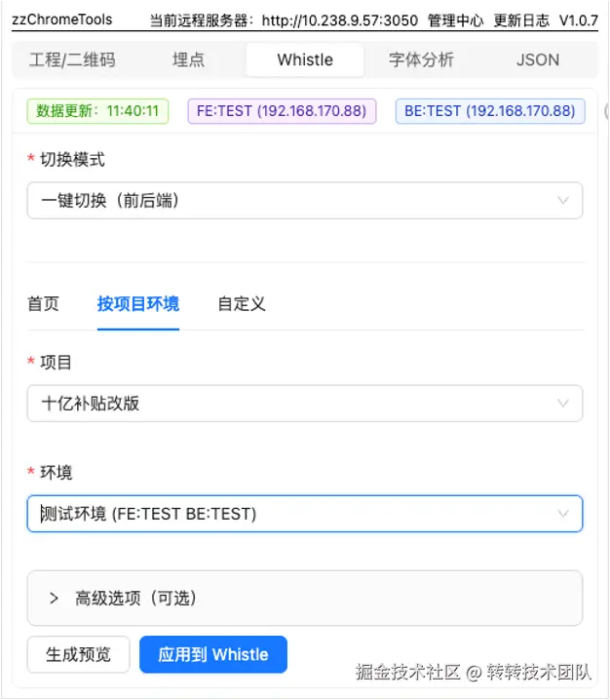This screenshot has height=700, width=610.
Task: Expand the 高级选项 (可选) section
Action: click(x=304, y=598)
